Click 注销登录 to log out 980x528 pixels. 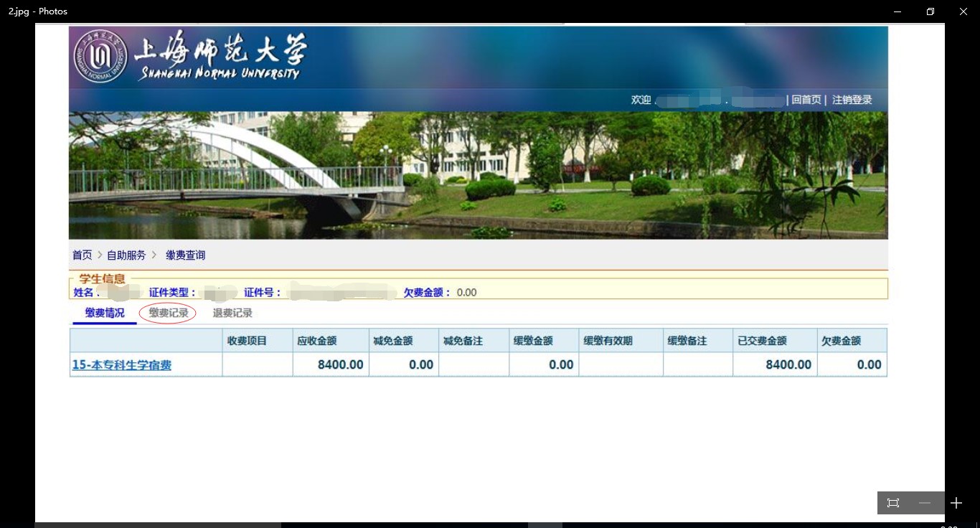(852, 100)
